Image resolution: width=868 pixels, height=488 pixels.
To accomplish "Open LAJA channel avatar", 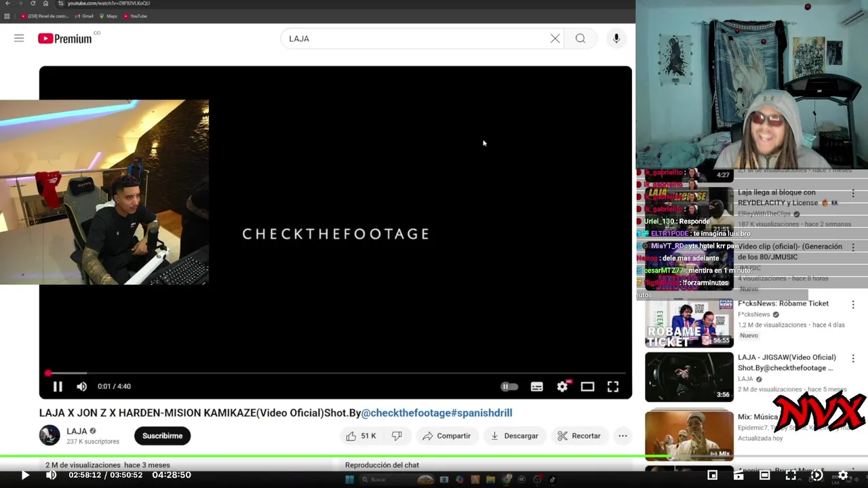I will [50, 435].
